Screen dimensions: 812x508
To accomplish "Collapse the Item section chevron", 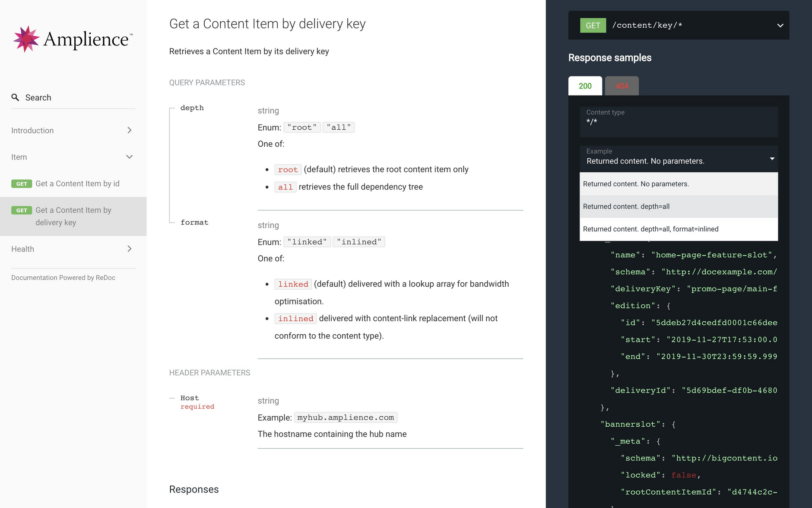I will (x=129, y=157).
